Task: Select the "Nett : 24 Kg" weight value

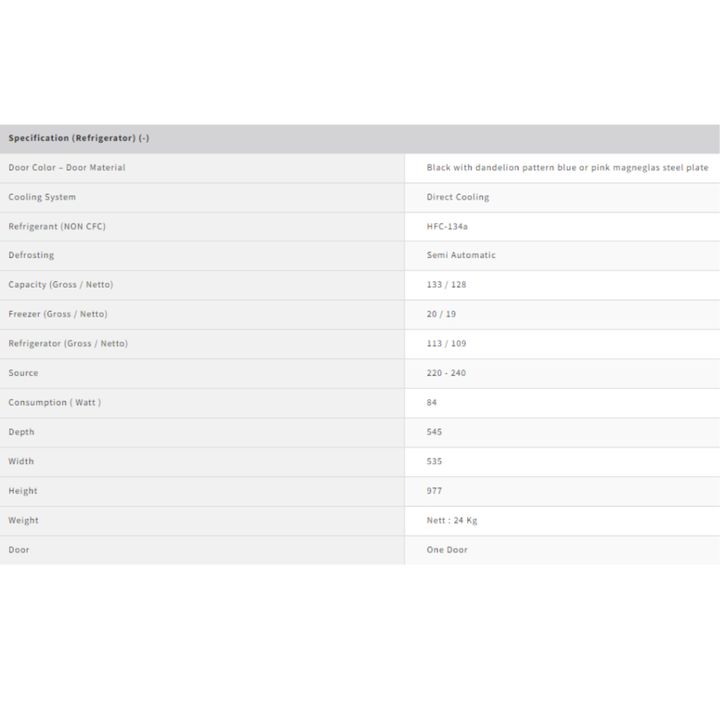Action: point(452,520)
